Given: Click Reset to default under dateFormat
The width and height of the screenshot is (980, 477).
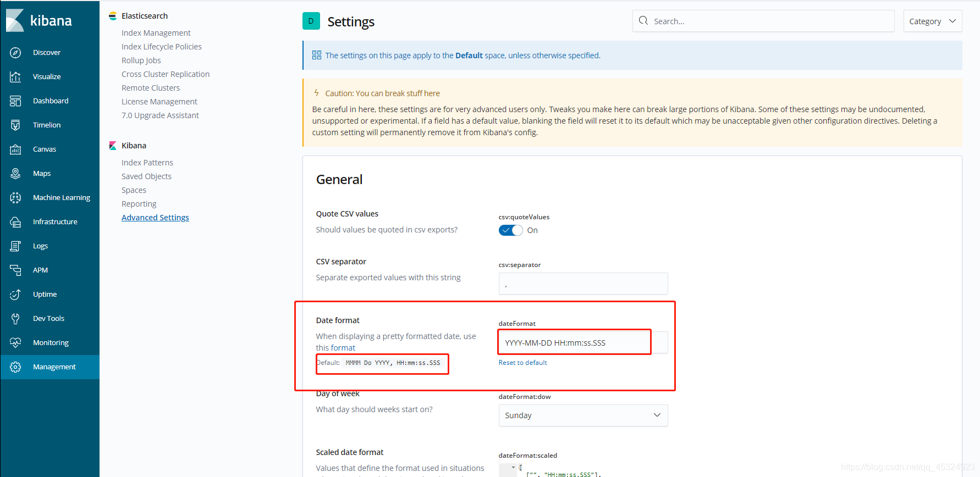Looking at the screenshot, I should [522, 363].
